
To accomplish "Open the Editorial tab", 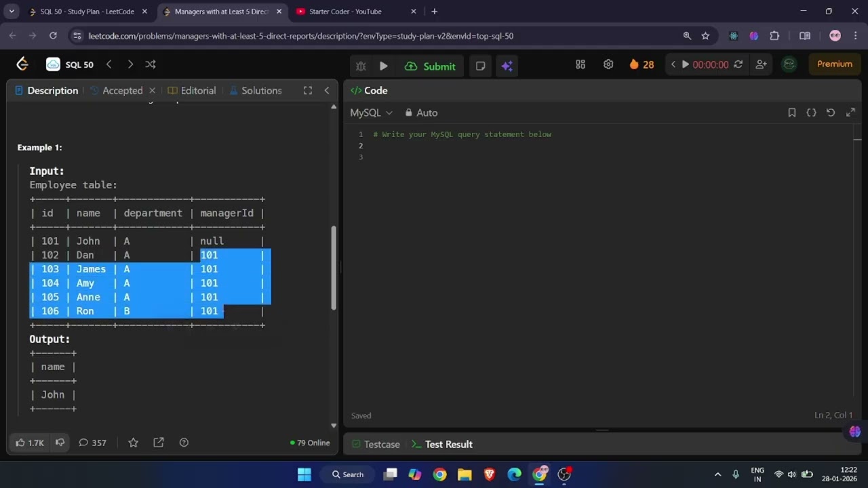I will pyautogui.click(x=192, y=90).
